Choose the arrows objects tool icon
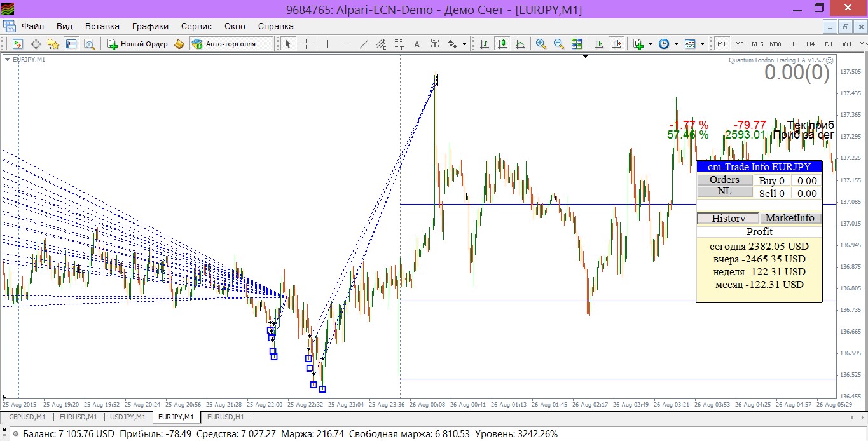Screen dimensions: 868x441 tap(453, 44)
